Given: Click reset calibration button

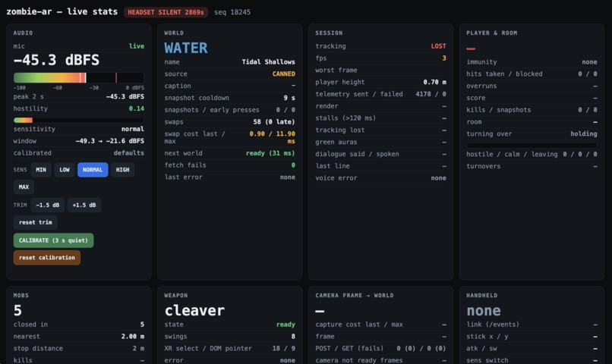Looking at the screenshot, I should click(x=47, y=258).
